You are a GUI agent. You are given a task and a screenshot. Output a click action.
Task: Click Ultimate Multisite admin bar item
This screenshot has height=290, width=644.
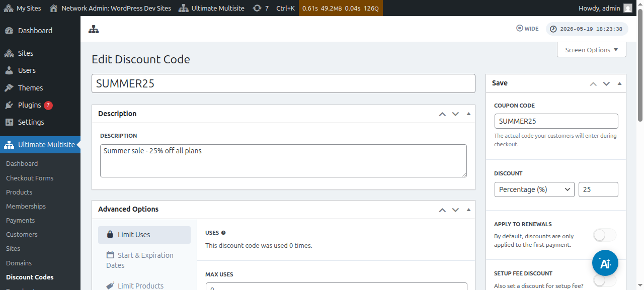[211, 8]
